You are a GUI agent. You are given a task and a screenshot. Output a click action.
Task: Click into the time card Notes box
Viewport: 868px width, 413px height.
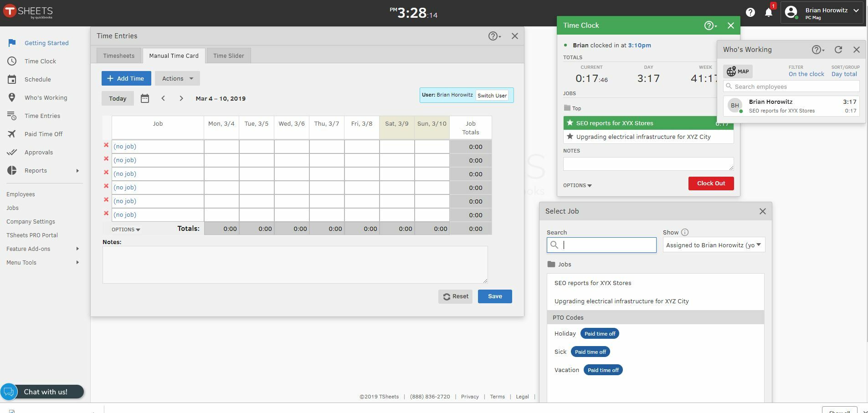[x=295, y=265]
